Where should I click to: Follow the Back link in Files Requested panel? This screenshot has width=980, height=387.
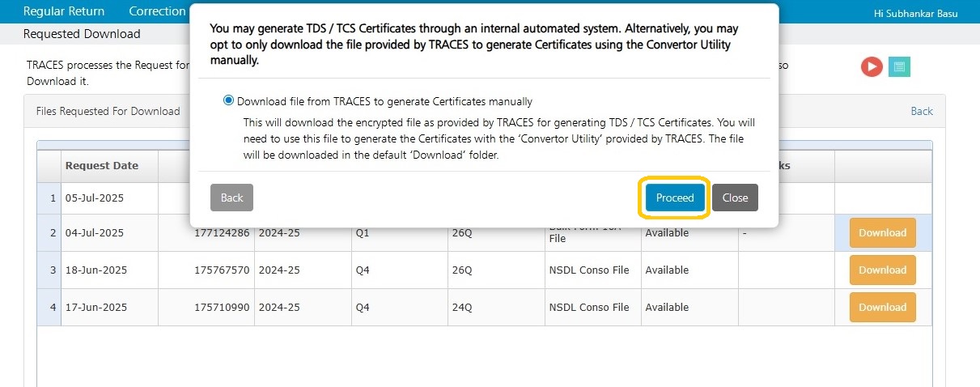tap(922, 111)
